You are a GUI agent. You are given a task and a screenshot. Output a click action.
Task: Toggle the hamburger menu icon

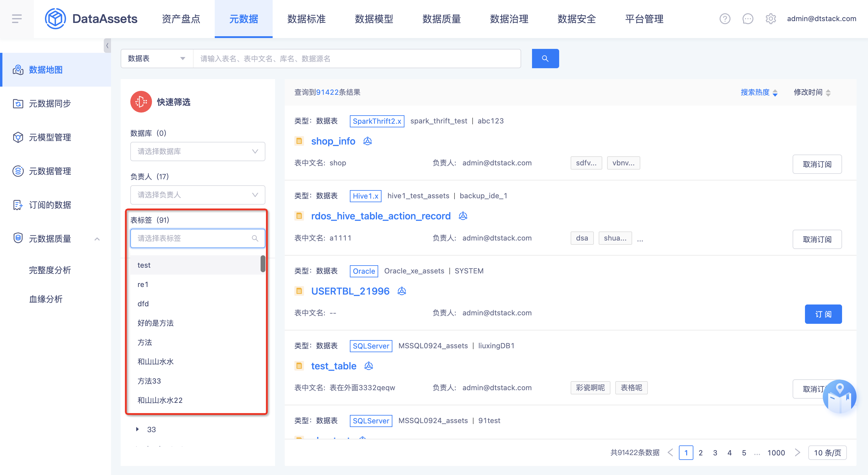(x=17, y=18)
